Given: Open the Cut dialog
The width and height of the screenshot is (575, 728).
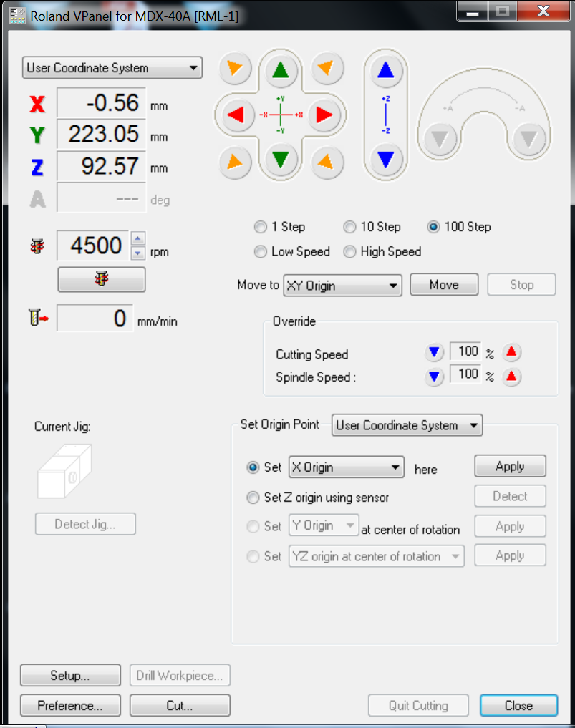Looking at the screenshot, I should coord(180,706).
